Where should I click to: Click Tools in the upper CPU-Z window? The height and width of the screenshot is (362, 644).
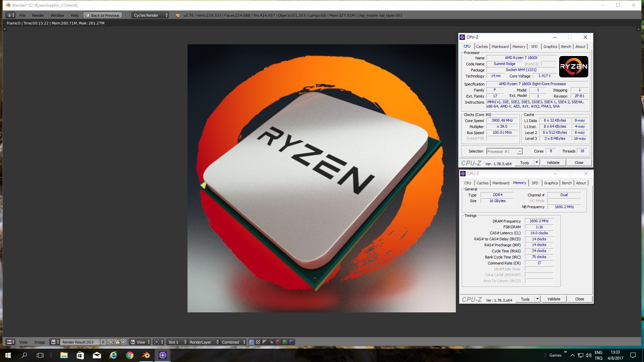coord(525,163)
